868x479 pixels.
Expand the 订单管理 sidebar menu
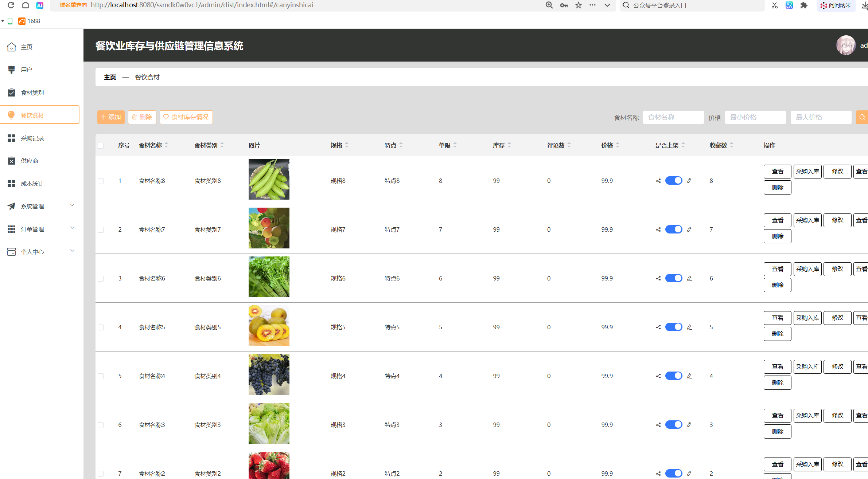[x=40, y=229]
